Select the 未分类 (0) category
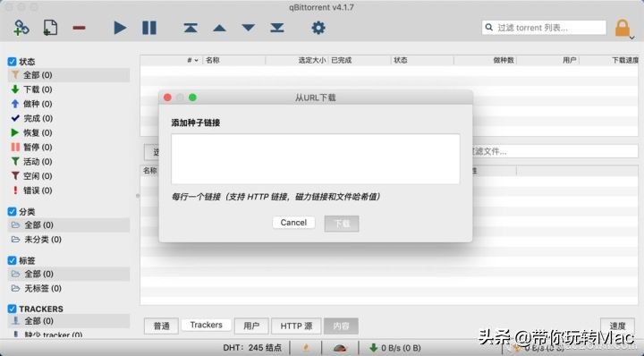Viewport: 644px width, 356px height. point(69,240)
